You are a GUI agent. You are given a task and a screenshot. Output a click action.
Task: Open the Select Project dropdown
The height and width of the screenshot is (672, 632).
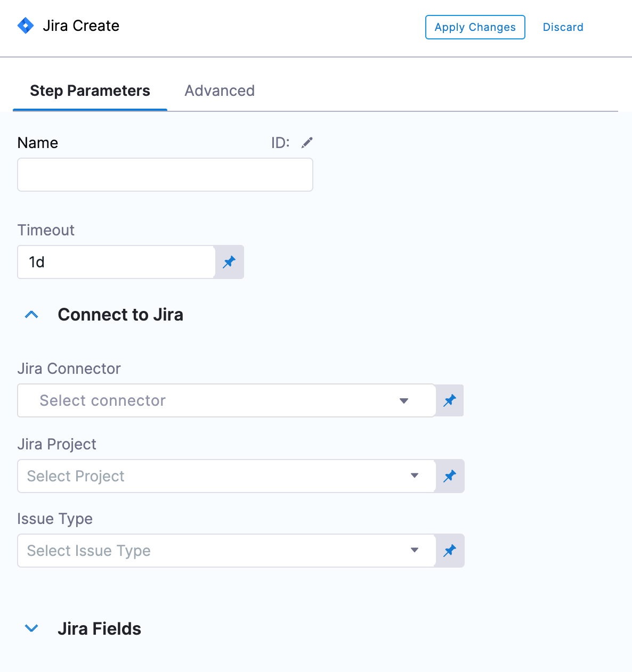tap(226, 476)
